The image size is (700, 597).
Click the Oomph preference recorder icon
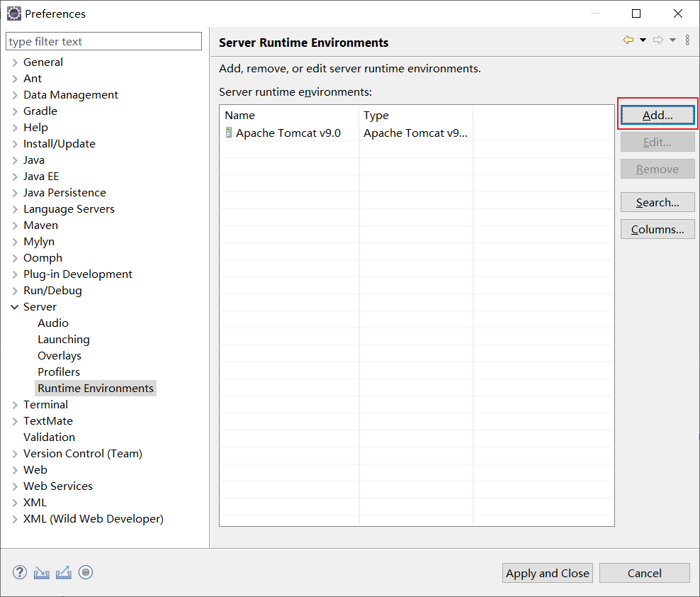pos(86,572)
